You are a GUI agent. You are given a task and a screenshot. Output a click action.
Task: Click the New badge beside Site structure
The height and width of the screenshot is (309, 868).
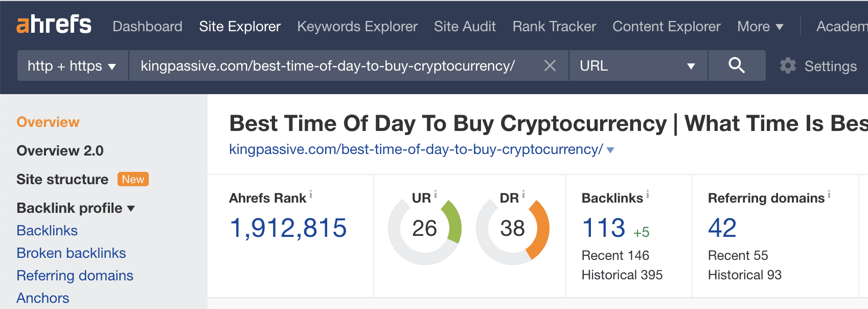133,180
